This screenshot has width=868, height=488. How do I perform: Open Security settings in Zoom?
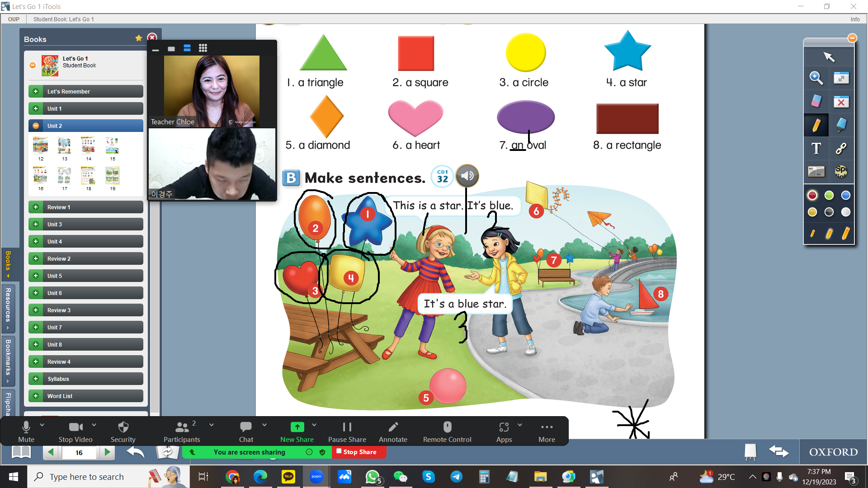click(123, 432)
